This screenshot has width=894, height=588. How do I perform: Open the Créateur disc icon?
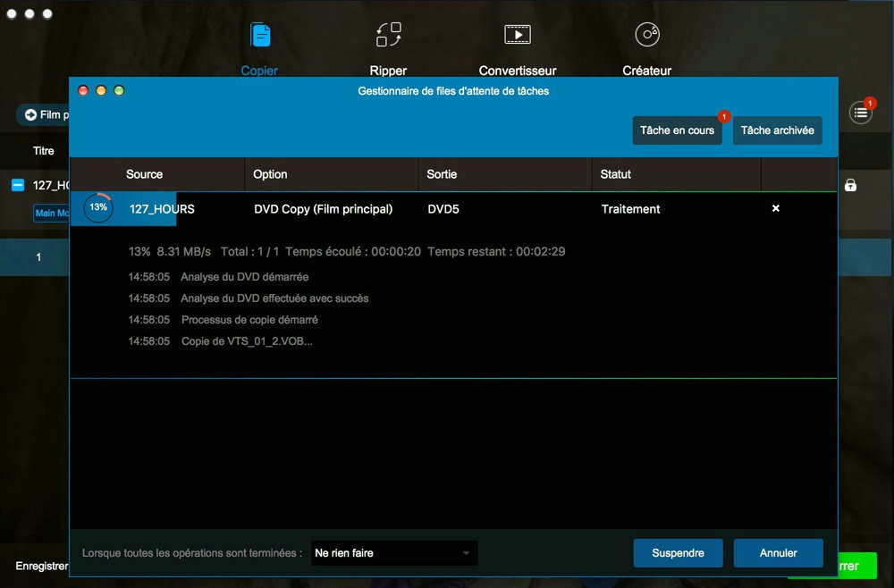click(x=647, y=34)
